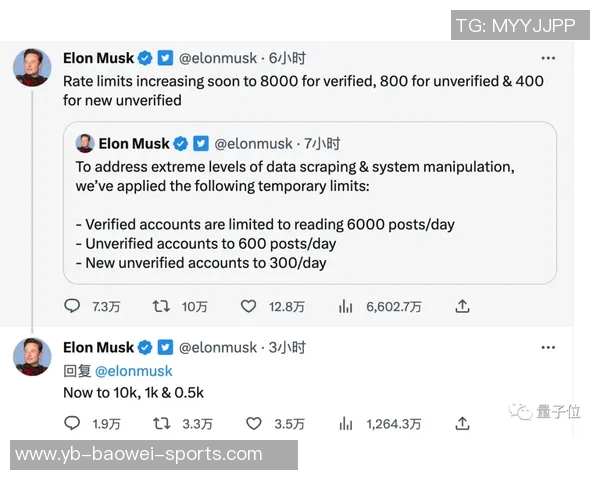Viewport: 600px width, 480px height.
Task: Open reply icon on the rate limits tweet
Action: click(72, 307)
